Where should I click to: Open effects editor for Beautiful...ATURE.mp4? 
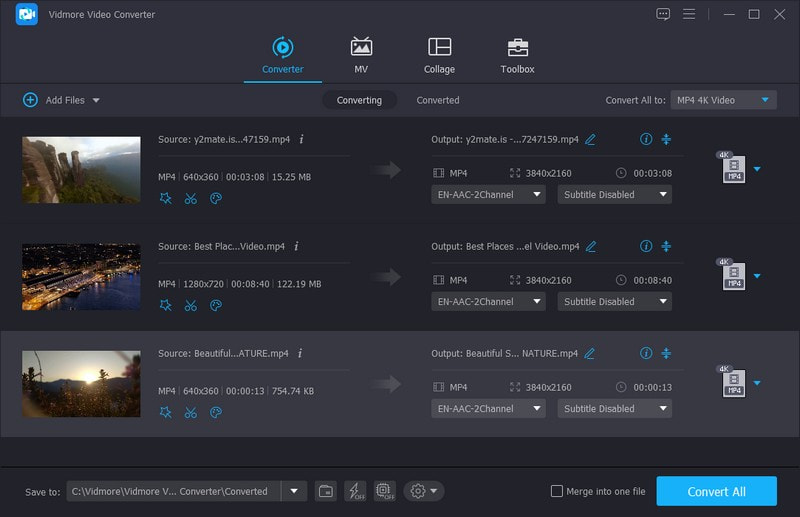pos(165,412)
